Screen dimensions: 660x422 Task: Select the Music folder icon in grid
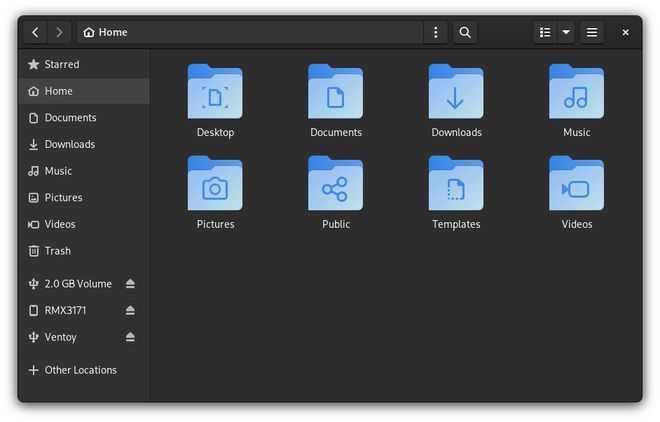point(576,91)
